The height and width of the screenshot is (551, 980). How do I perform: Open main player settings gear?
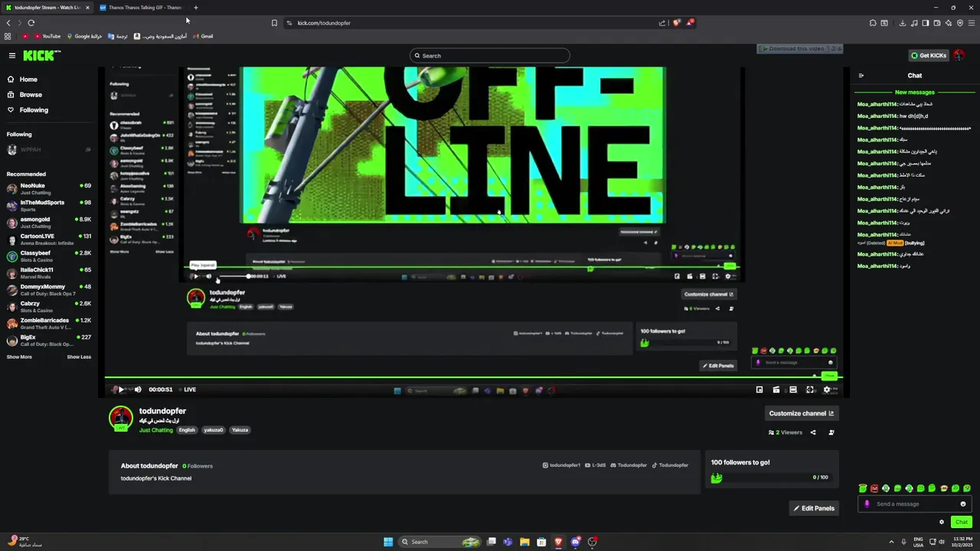click(827, 390)
